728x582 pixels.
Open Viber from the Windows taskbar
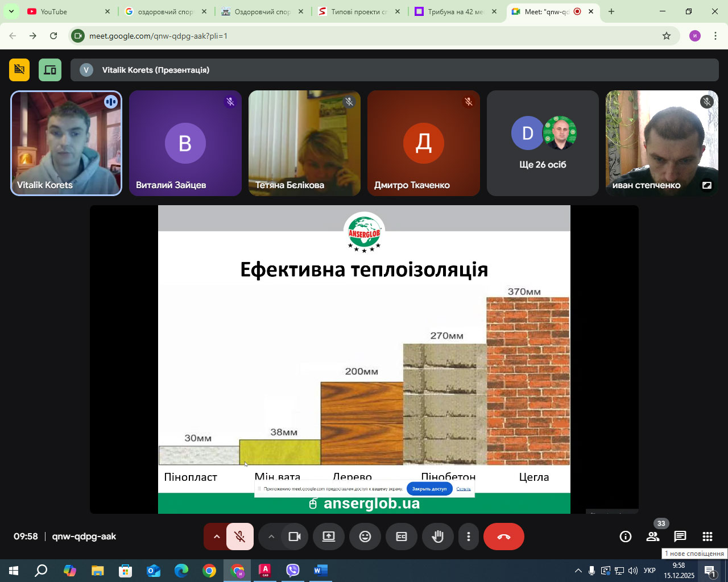coord(293,570)
